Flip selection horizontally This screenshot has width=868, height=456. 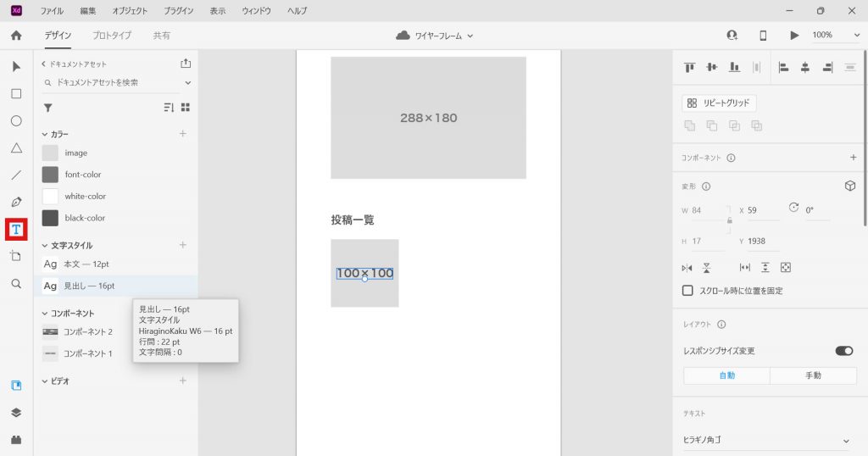687,268
